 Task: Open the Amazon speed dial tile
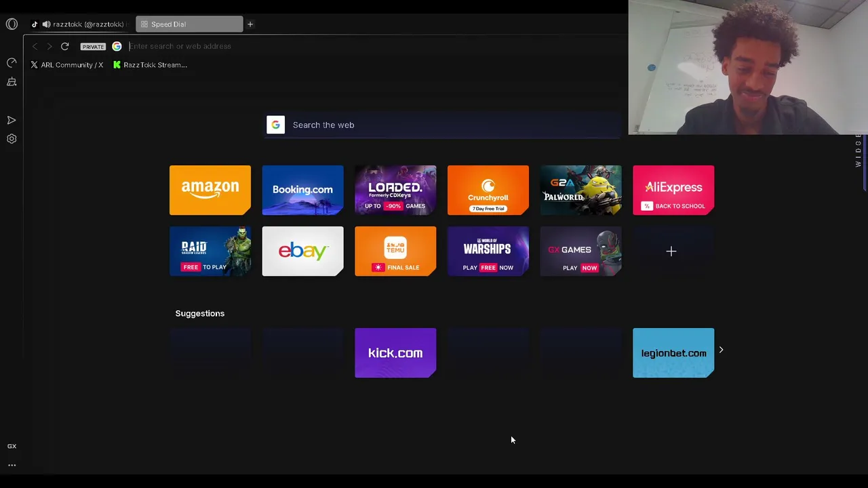coord(210,190)
